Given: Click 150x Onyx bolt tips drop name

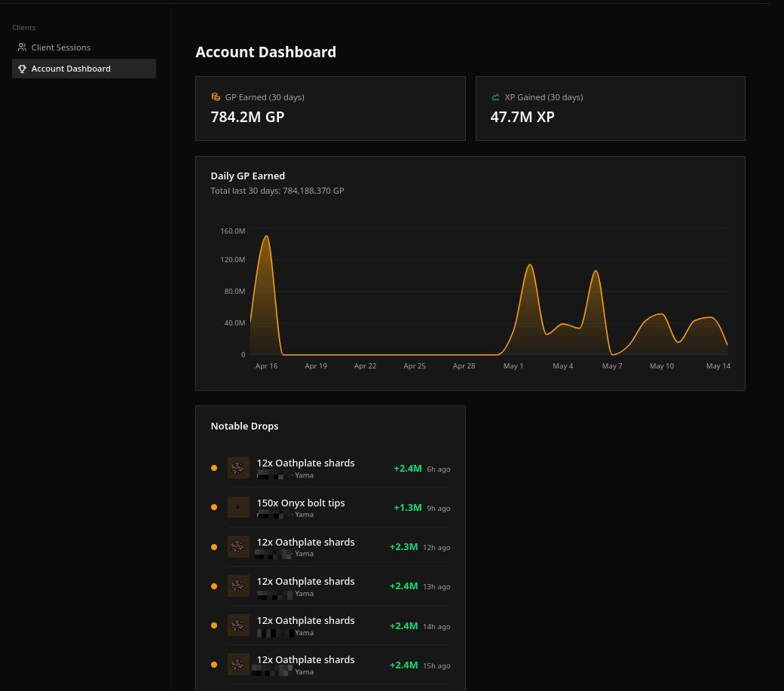Looking at the screenshot, I should (301, 503).
